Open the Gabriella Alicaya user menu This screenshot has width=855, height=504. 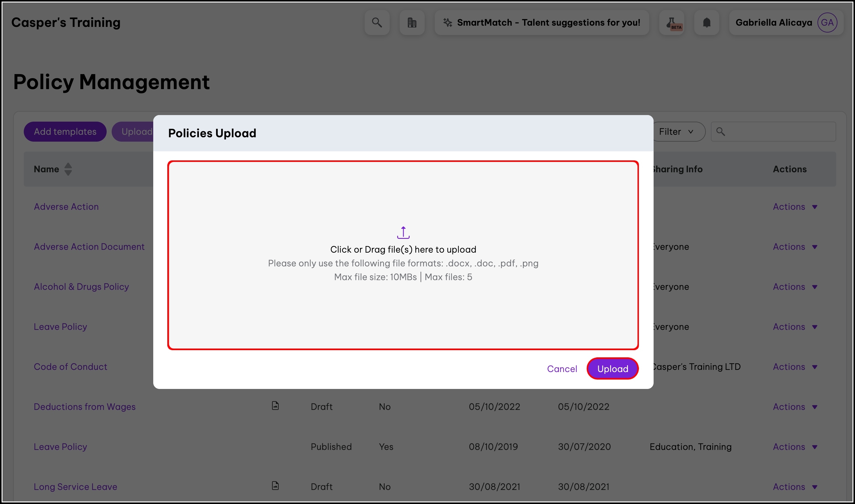773,23
